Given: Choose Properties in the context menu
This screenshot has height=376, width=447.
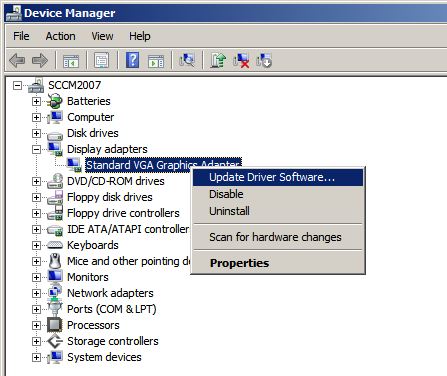Looking at the screenshot, I should 278,263.
